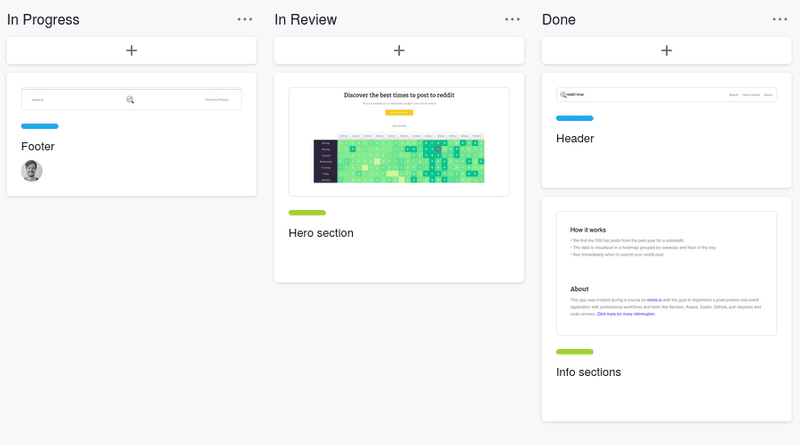
Task: Click the Header card preview image
Action: (666, 95)
